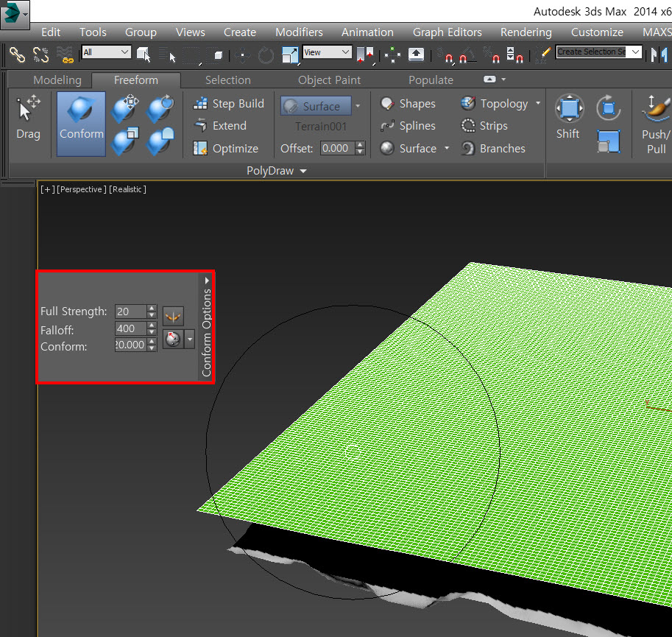Image resolution: width=672 pixels, height=637 pixels.
Task: Open the Graph Editors menu
Action: tap(447, 32)
